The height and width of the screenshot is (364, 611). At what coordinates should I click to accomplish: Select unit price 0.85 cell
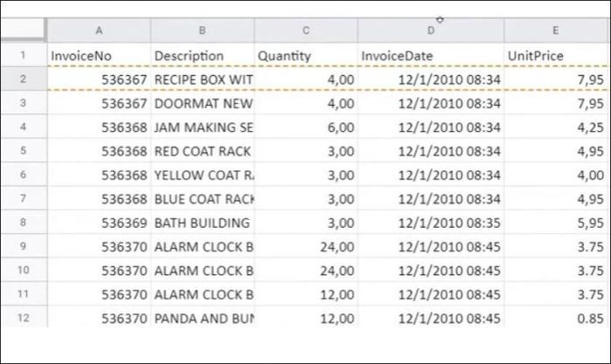point(556,318)
